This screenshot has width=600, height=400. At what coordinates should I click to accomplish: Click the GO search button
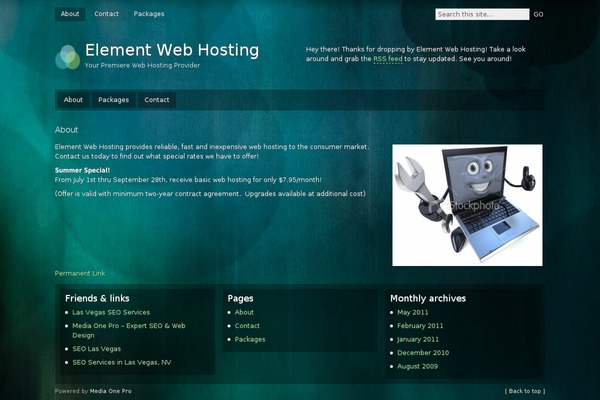point(538,15)
